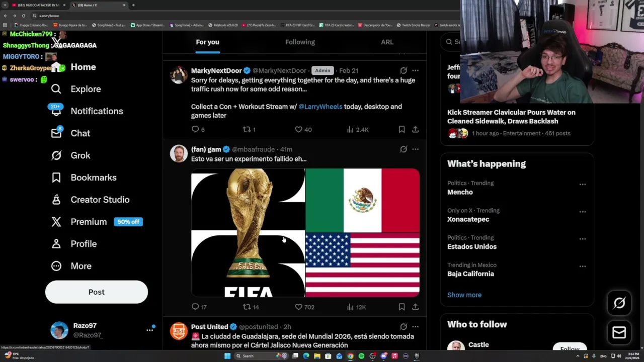Open Grok actions on Post United's post
The height and width of the screenshot is (362, 644).
(404, 327)
